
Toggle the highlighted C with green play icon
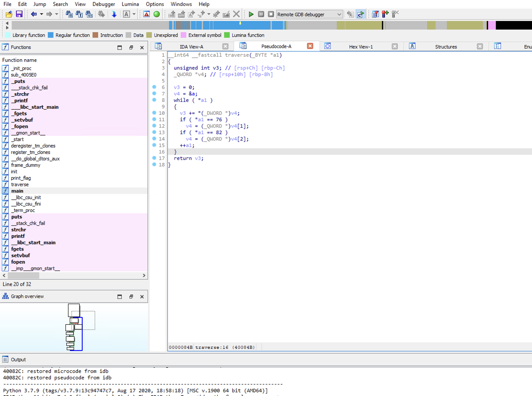point(360,14)
